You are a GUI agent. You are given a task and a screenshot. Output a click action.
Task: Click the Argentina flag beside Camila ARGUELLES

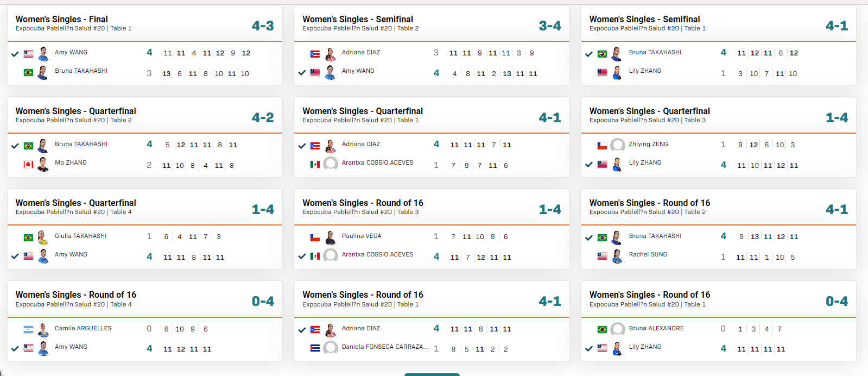tap(29, 330)
